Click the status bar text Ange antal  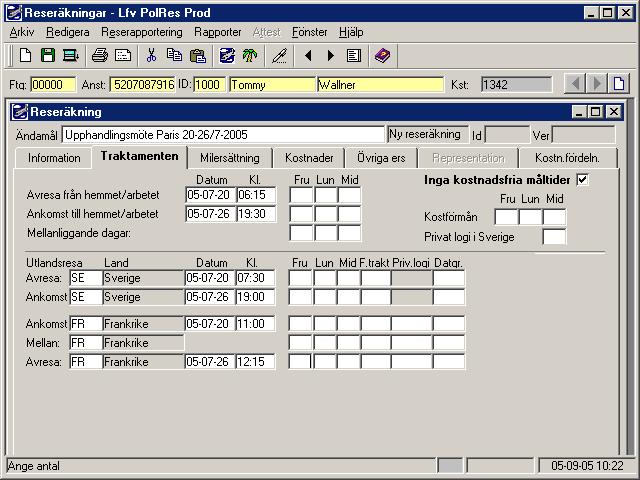(33, 466)
